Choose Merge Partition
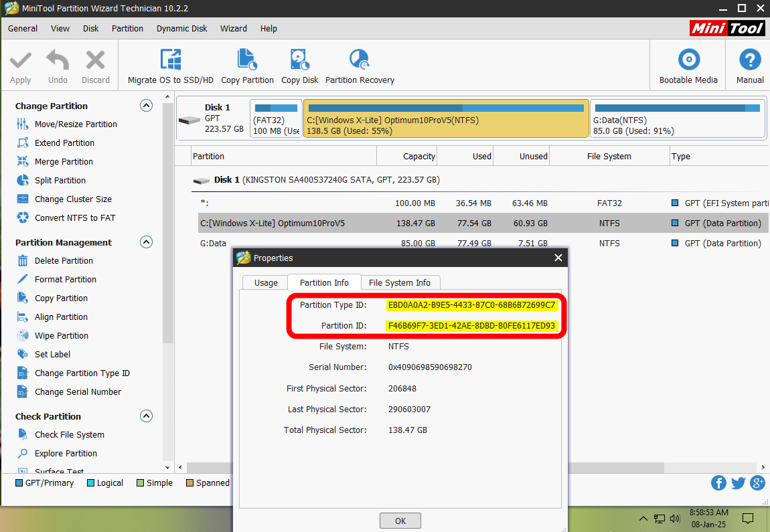The width and height of the screenshot is (770, 532). 64,161
